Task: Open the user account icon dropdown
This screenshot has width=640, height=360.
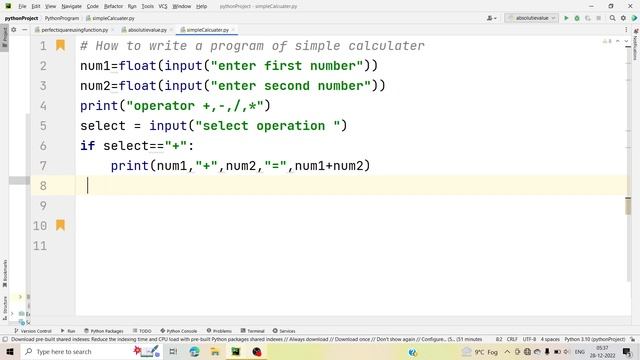Action: coord(491,18)
